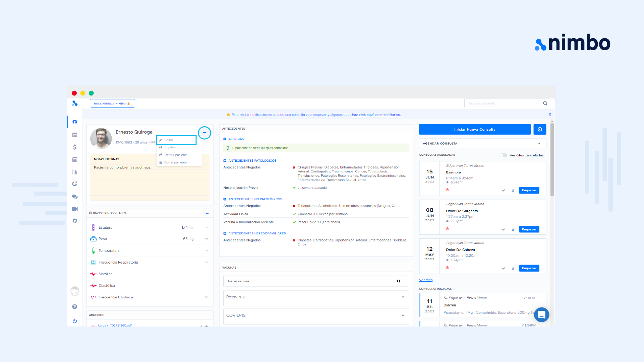
Task: Expand the Agendar Consulta dropdown
Action: click(539, 143)
